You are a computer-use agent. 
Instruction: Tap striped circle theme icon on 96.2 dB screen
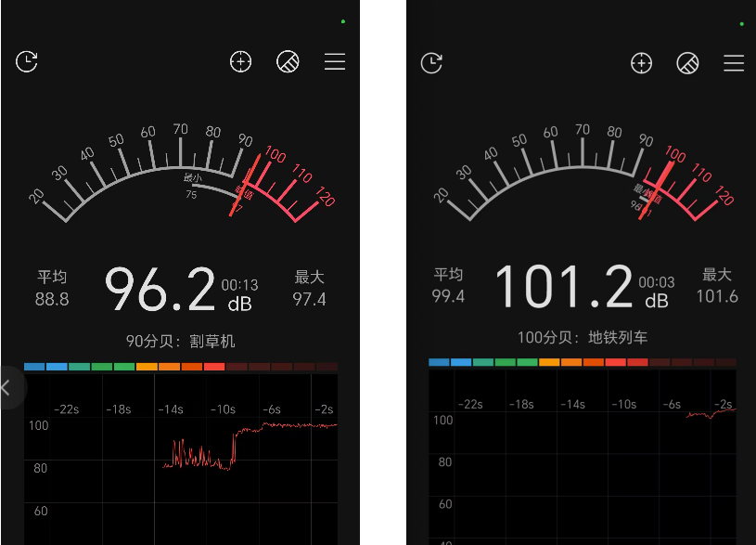point(288,62)
